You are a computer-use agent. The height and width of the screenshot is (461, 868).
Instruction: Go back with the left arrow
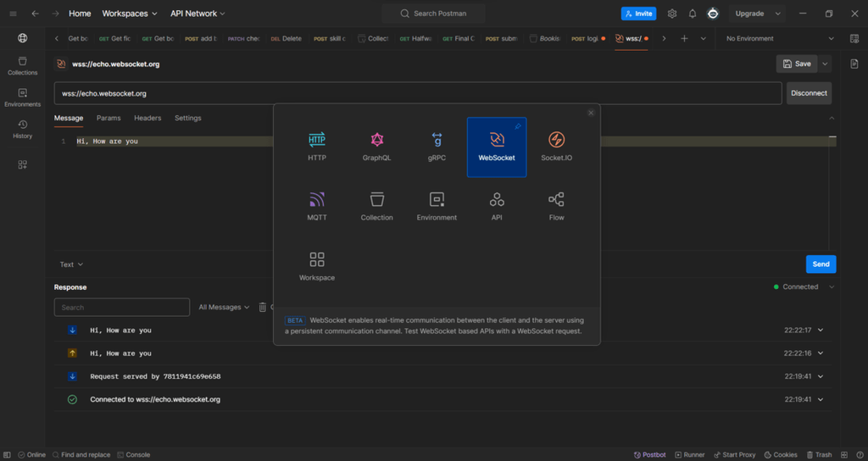35,14
